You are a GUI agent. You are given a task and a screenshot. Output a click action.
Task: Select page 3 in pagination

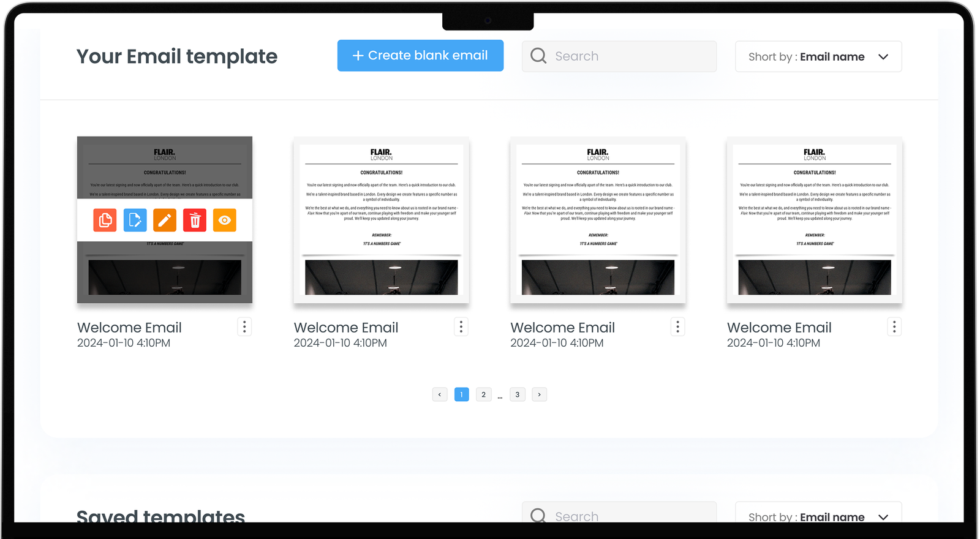coord(518,394)
